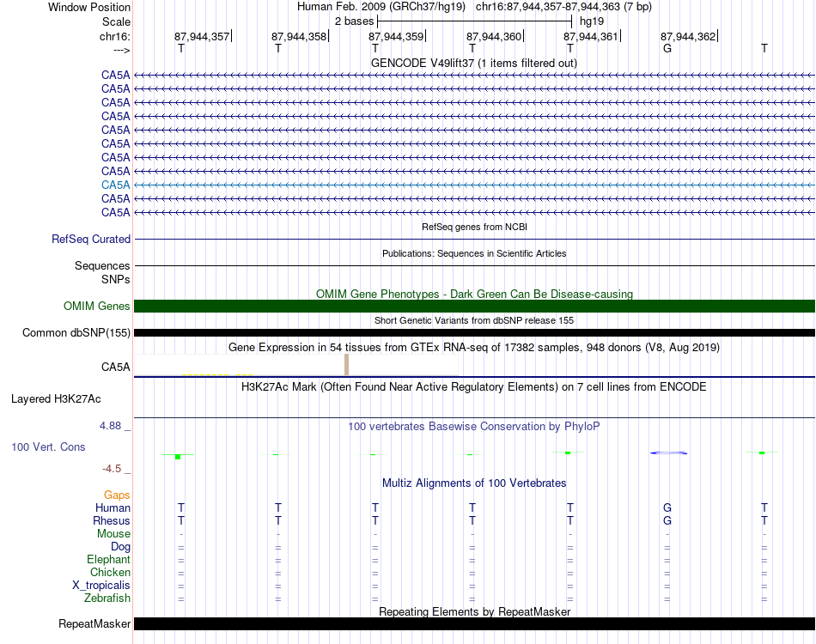Open the 100 Vert. Cons track label
The width and height of the screenshot is (816, 644).
pyautogui.click(x=48, y=447)
